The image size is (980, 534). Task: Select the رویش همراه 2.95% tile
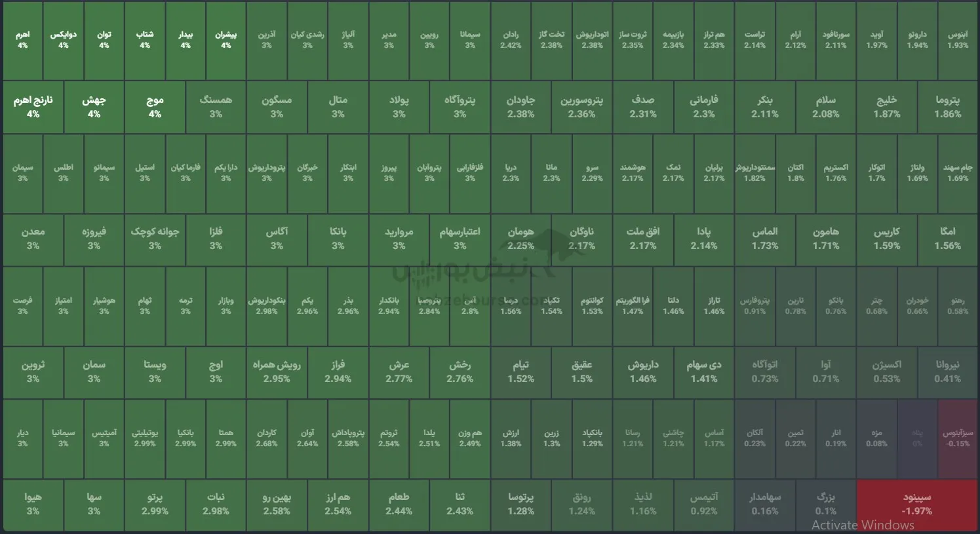tap(277, 372)
